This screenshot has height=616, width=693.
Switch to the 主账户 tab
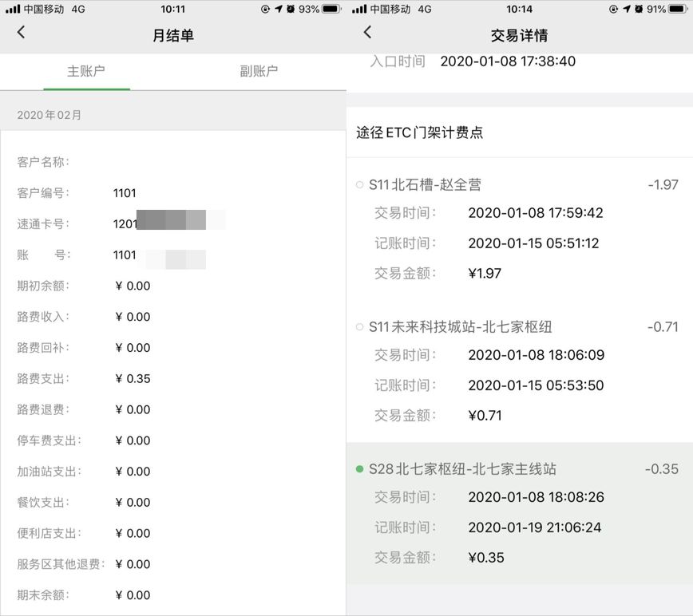86,71
